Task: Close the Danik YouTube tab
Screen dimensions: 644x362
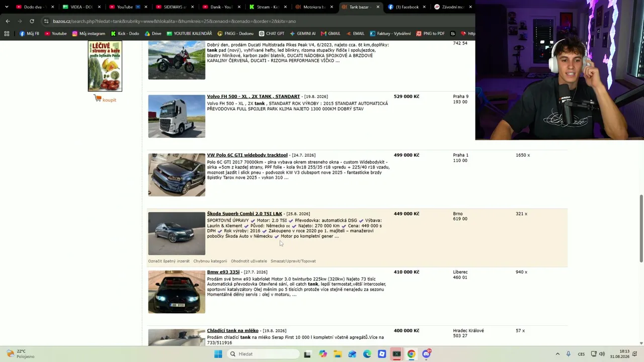Action: pyautogui.click(x=239, y=7)
